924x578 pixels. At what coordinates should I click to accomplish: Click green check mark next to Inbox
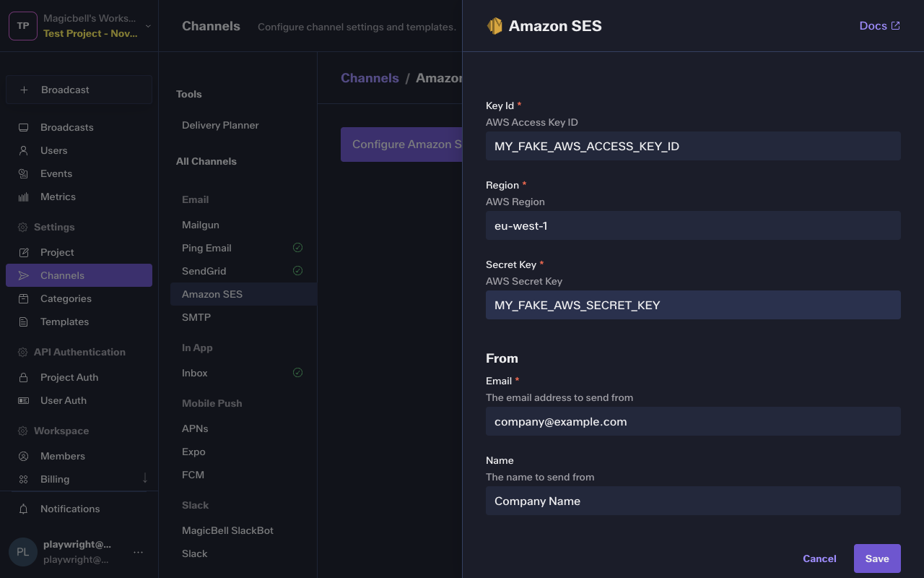point(297,373)
